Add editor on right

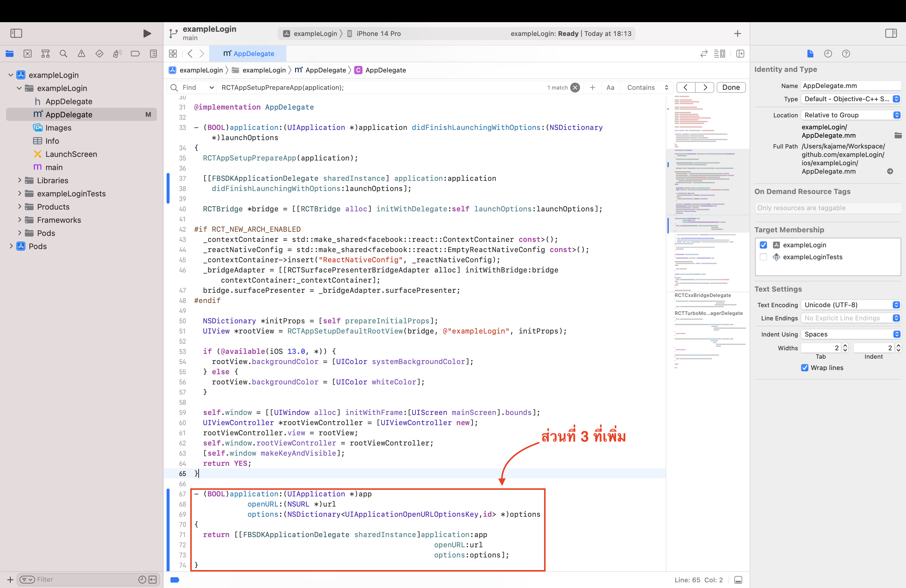740,54
